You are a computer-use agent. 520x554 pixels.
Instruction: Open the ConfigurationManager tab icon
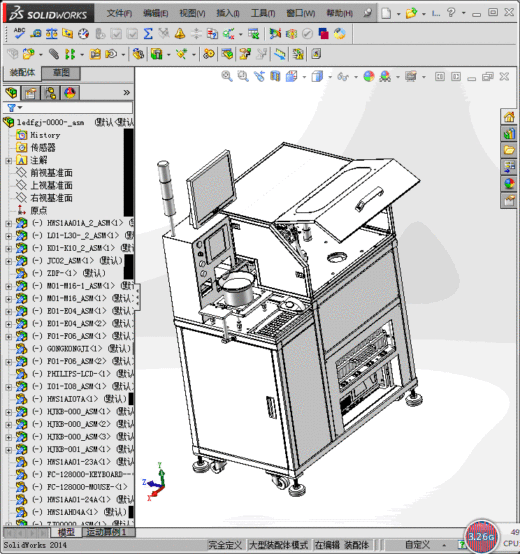pyautogui.click(x=50, y=93)
